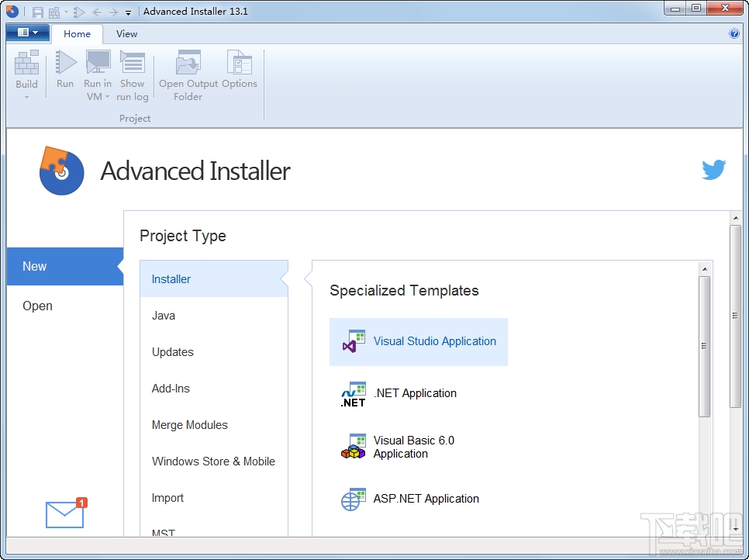749x560 pixels.
Task: Click the outer page scrollbar thumb
Action: click(736, 316)
